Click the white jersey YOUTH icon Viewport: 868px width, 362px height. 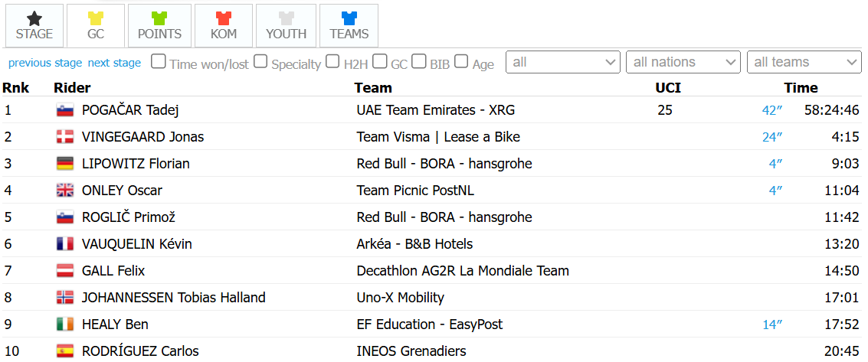[286, 18]
